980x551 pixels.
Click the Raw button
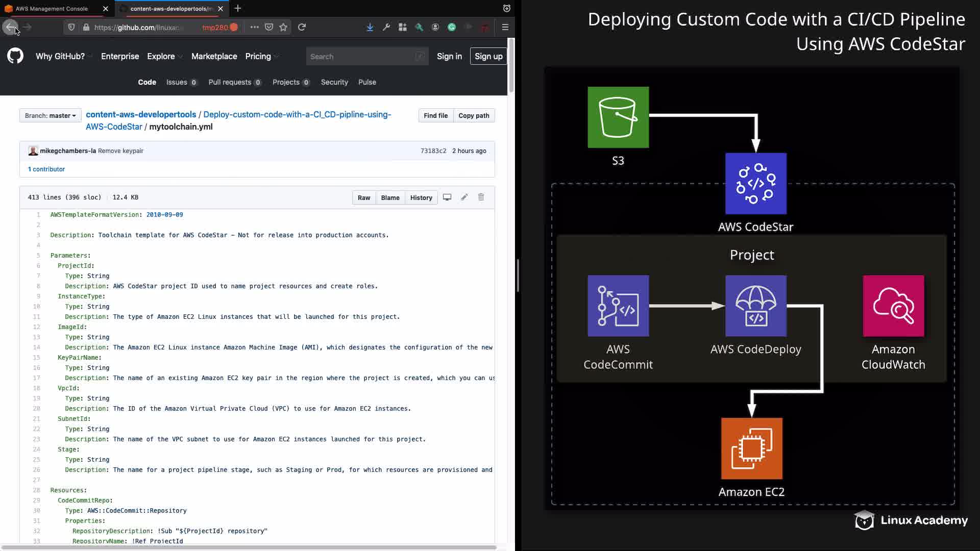click(364, 198)
